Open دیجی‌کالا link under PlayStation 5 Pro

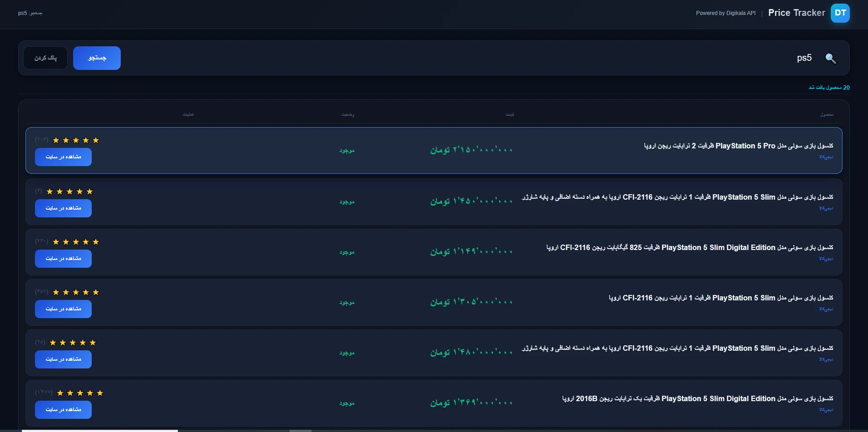(826, 157)
